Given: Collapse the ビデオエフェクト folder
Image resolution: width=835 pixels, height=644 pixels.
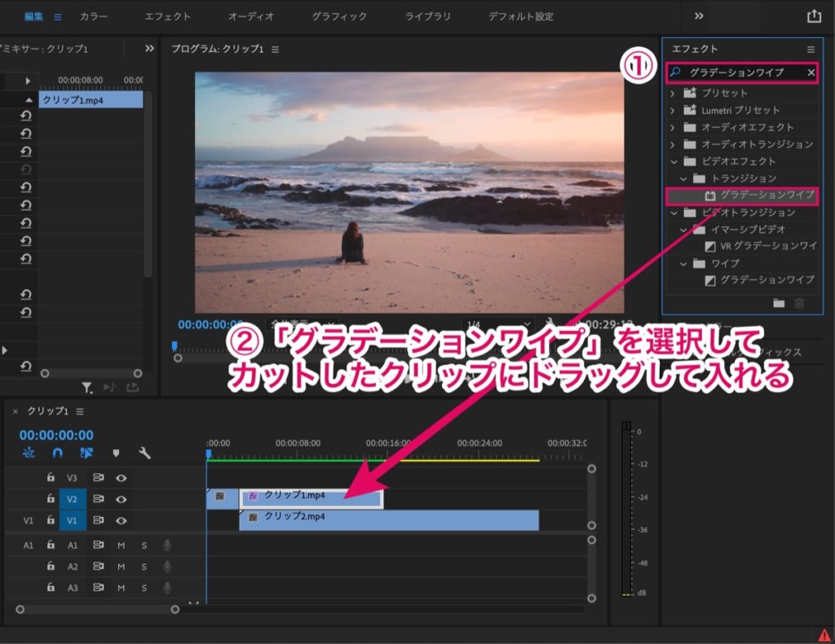Looking at the screenshot, I should tap(674, 161).
